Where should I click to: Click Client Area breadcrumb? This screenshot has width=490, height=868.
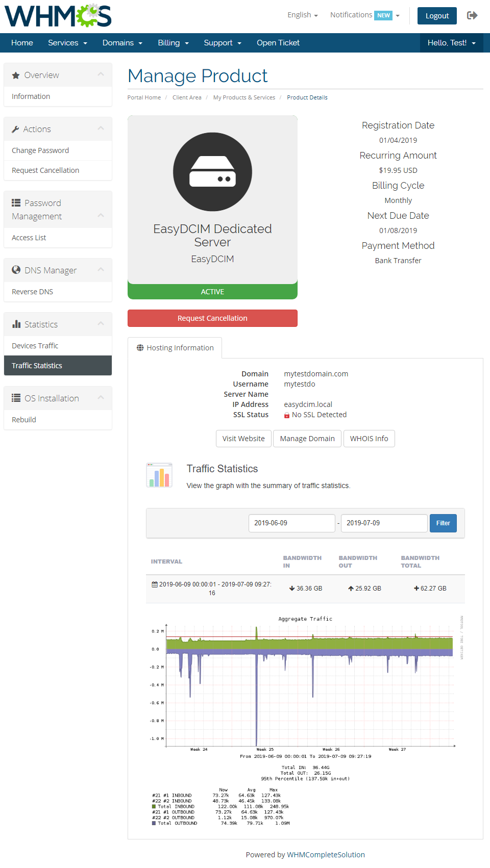point(187,97)
